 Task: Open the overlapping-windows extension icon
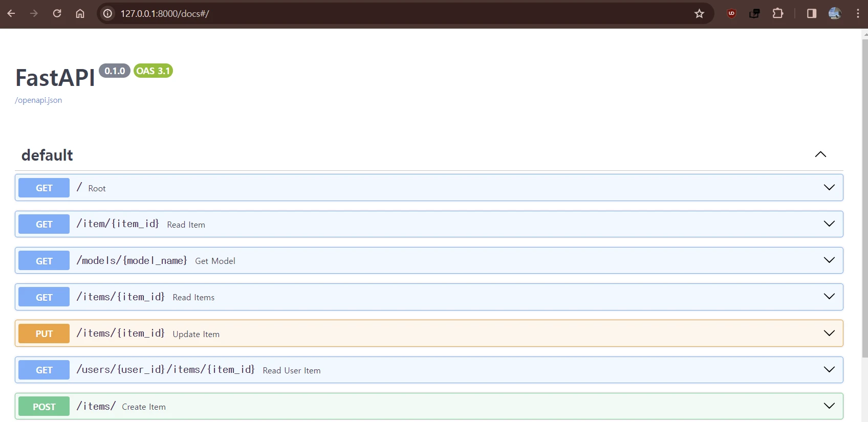754,13
